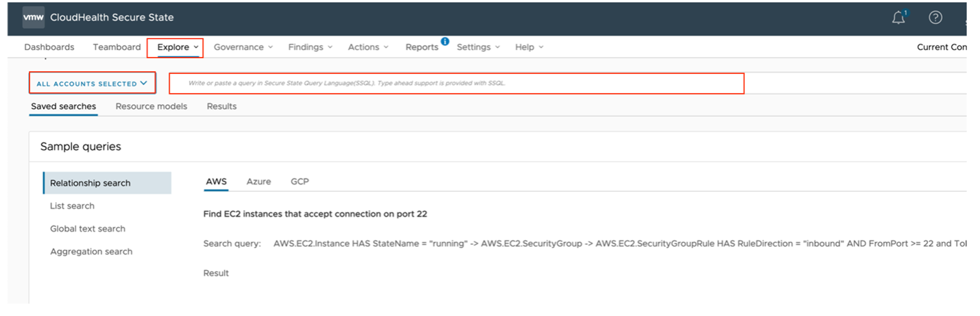
Task: Open the Settings dropdown menu
Action: click(478, 47)
